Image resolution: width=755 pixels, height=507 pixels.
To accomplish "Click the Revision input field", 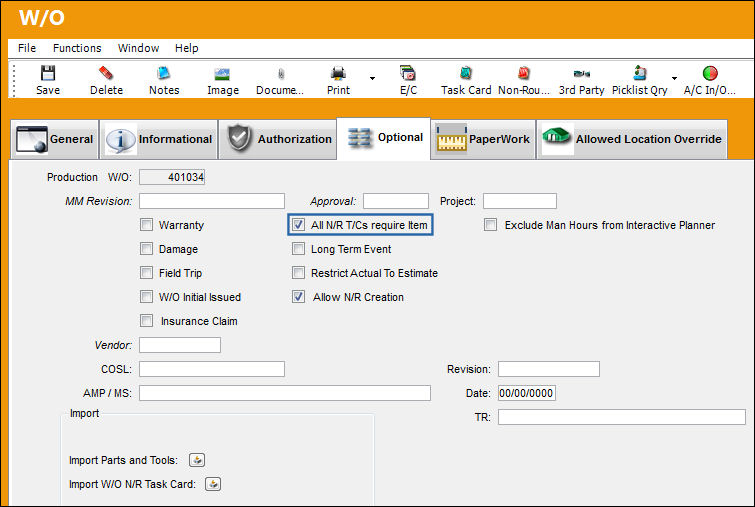I will click(548, 369).
